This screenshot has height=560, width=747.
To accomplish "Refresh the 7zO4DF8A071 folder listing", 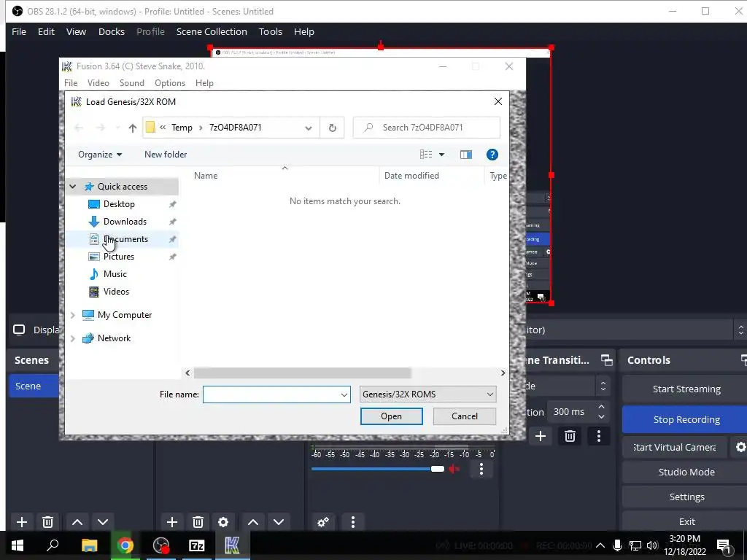I will pyautogui.click(x=333, y=128).
